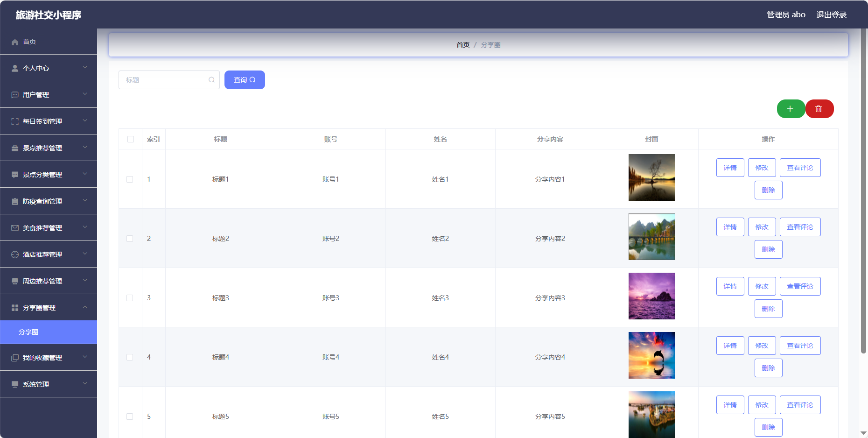The width and height of the screenshot is (868, 438).
Task: Select the 分享圈 submenu item
Action: pos(49,332)
